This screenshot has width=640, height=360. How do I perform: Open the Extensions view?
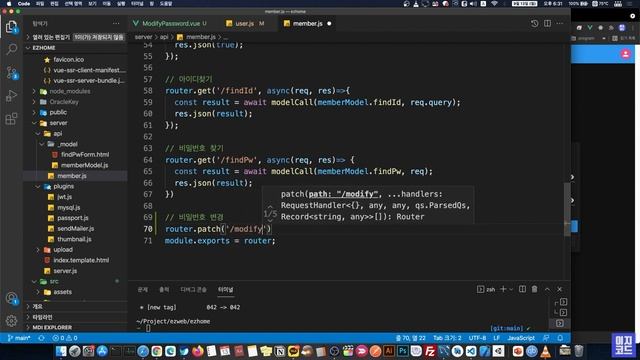tap(11, 119)
